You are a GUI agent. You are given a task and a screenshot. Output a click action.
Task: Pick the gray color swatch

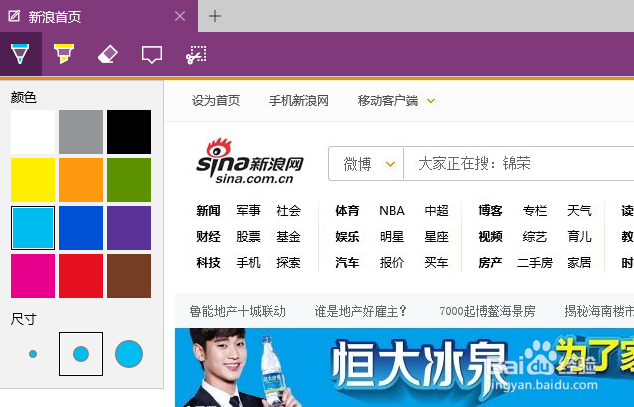pyautogui.click(x=81, y=132)
